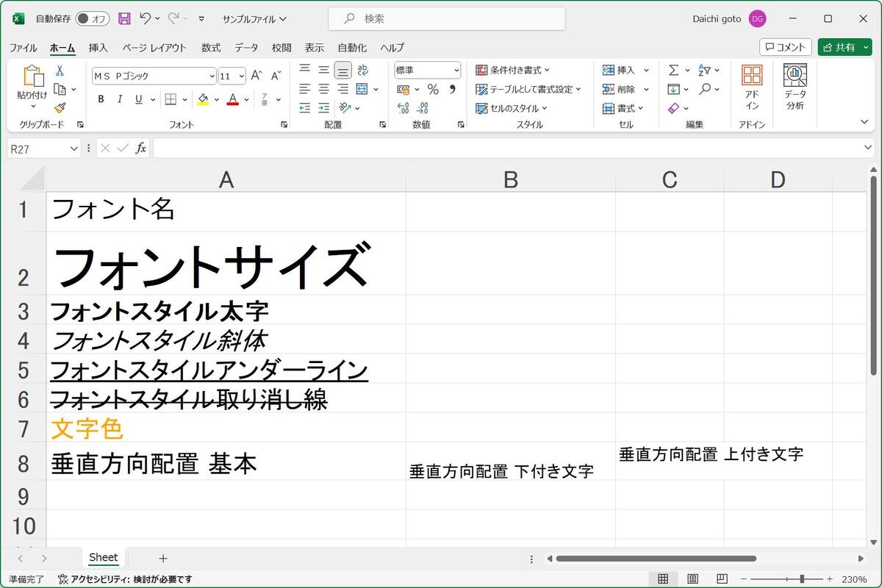
Task: Open the 数式 (Formulas) ribbon tab
Action: tap(211, 48)
